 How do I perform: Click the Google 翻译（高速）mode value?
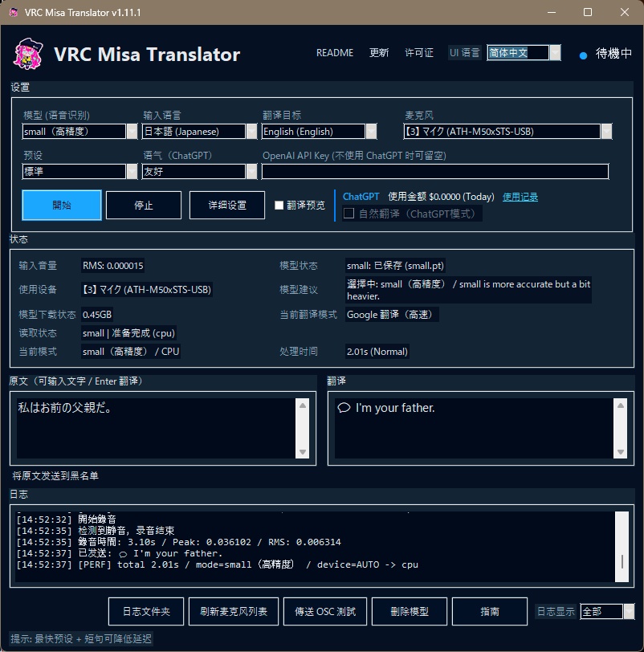point(392,315)
